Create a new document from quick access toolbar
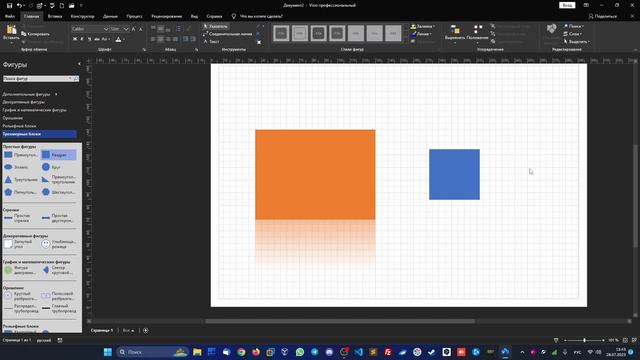Screen dimensions: 640x360 (62, 6)
